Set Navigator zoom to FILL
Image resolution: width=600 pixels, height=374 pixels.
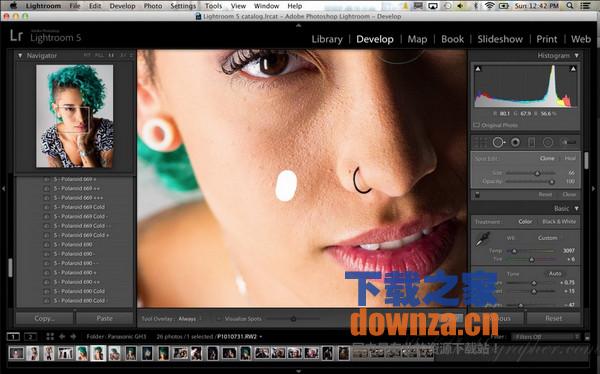click(x=99, y=56)
